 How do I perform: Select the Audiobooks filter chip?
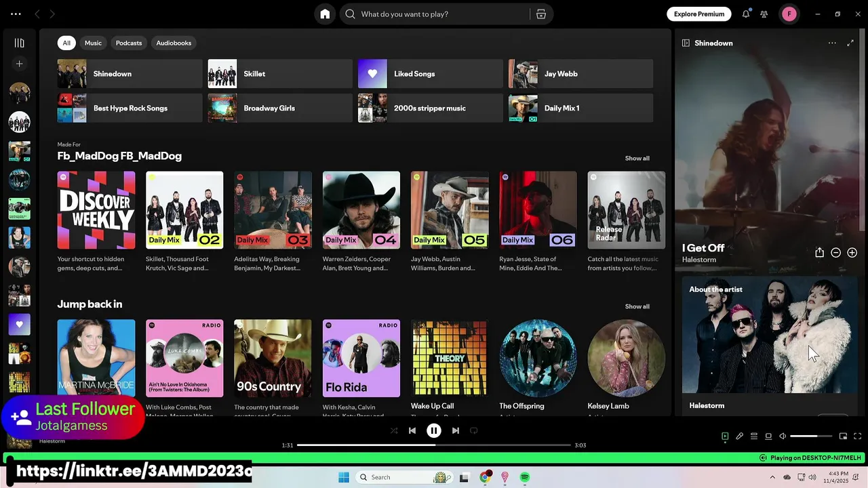tap(174, 43)
